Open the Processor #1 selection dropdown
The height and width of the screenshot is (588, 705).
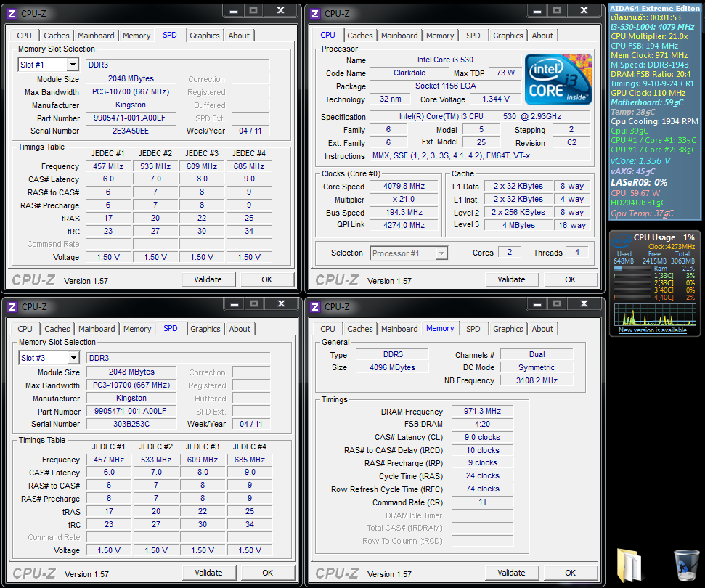pyautogui.click(x=441, y=253)
